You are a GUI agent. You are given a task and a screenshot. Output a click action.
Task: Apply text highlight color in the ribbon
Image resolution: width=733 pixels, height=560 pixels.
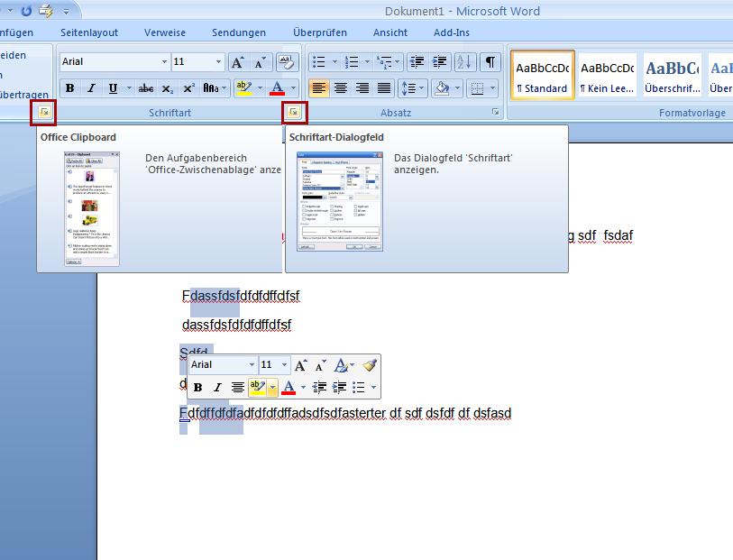(243, 87)
